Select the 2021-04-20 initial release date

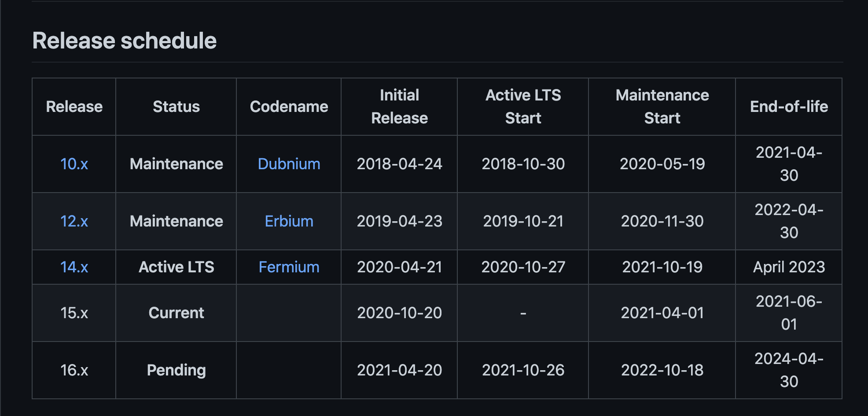399,370
